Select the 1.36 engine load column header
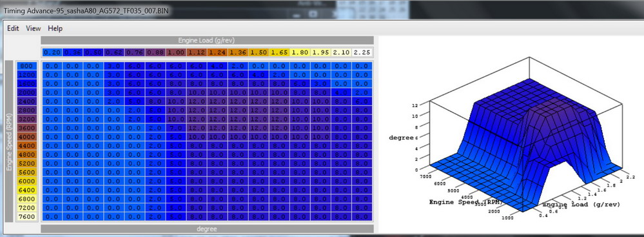This screenshot has height=237, width=644. tap(239, 53)
